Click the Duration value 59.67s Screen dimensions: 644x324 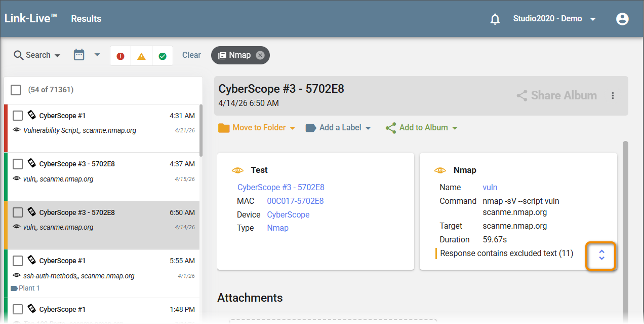(x=495, y=239)
